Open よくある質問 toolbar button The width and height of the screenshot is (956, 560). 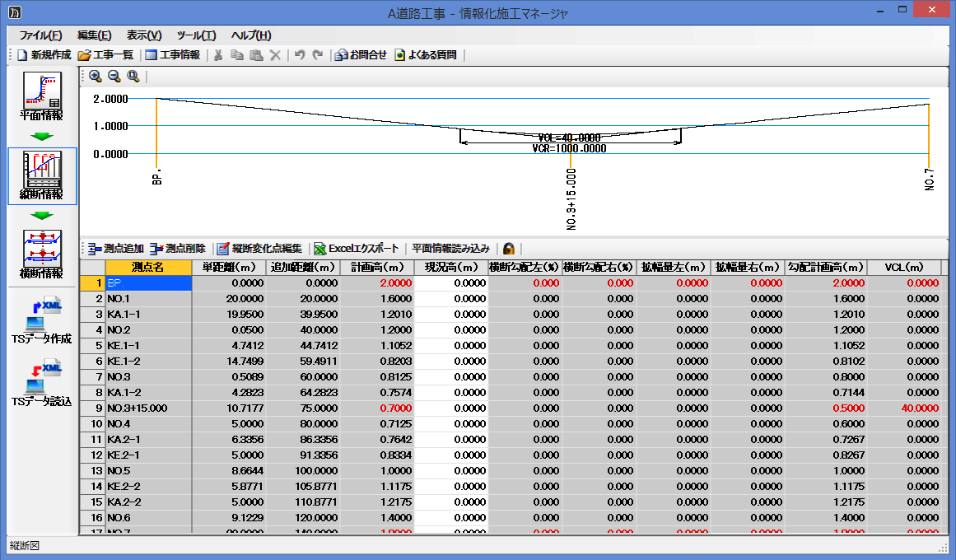pyautogui.click(x=426, y=55)
